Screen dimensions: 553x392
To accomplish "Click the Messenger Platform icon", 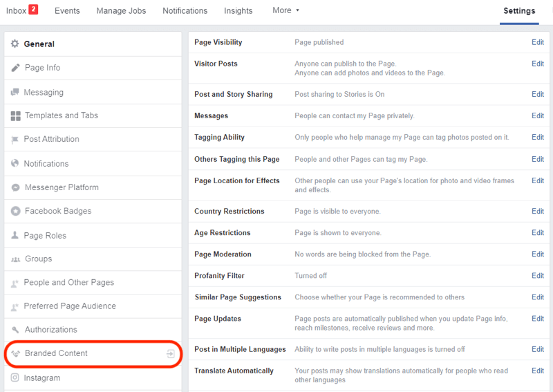I will coord(15,187).
